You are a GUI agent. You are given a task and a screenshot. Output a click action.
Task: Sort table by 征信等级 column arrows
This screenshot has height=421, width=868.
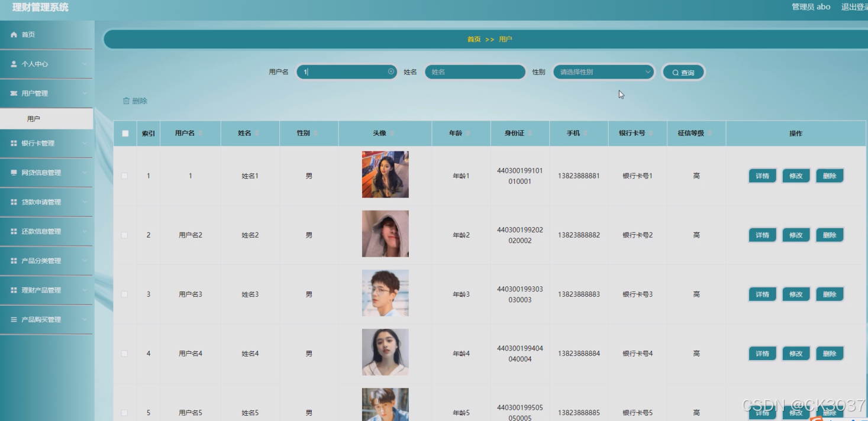(x=709, y=134)
